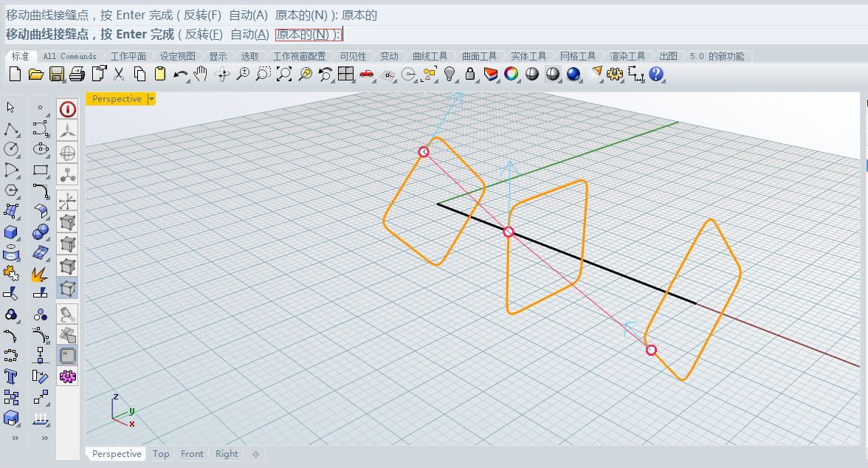868x468 pixels.
Task: Open Rhino options gear icon
Action: click(x=616, y=74)
